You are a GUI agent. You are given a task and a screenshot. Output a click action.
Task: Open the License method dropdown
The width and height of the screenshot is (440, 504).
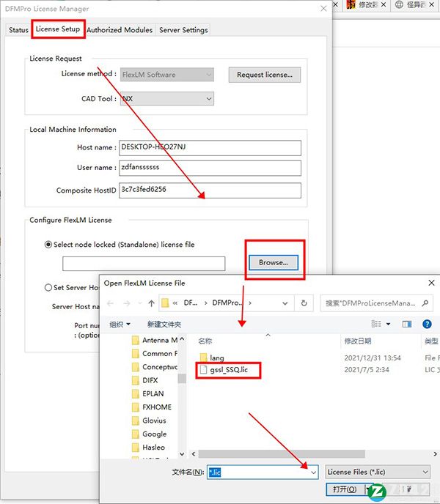167,75
